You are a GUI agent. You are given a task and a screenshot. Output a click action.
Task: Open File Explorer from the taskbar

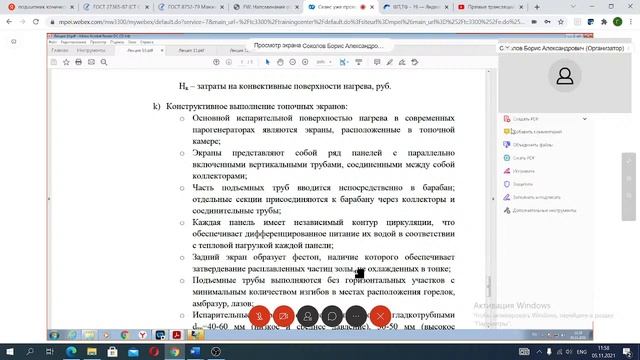[x=92, y=351]
